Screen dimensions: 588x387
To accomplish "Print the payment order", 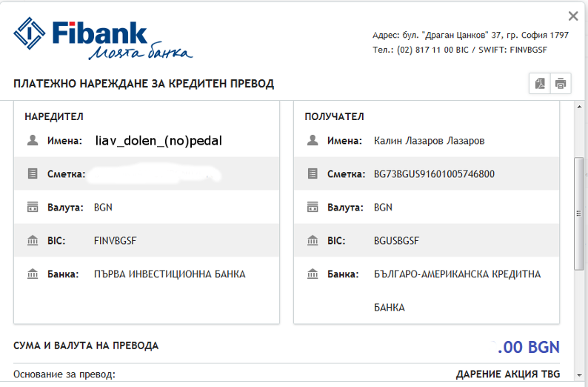I will click(x=561, y=83).
